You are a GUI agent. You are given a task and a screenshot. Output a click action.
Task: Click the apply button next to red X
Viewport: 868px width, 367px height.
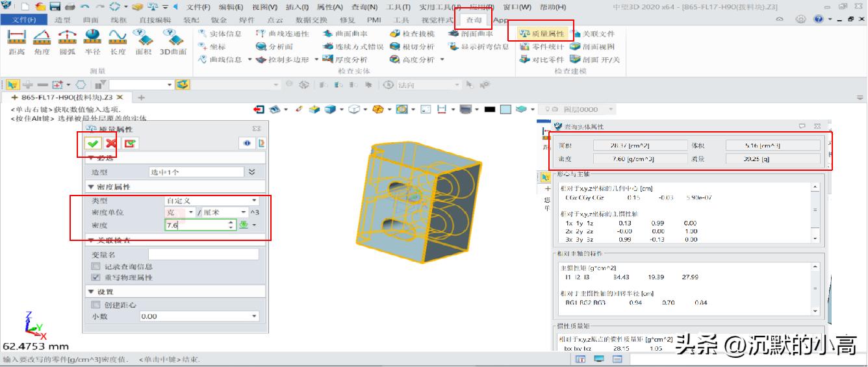(130, 144)
